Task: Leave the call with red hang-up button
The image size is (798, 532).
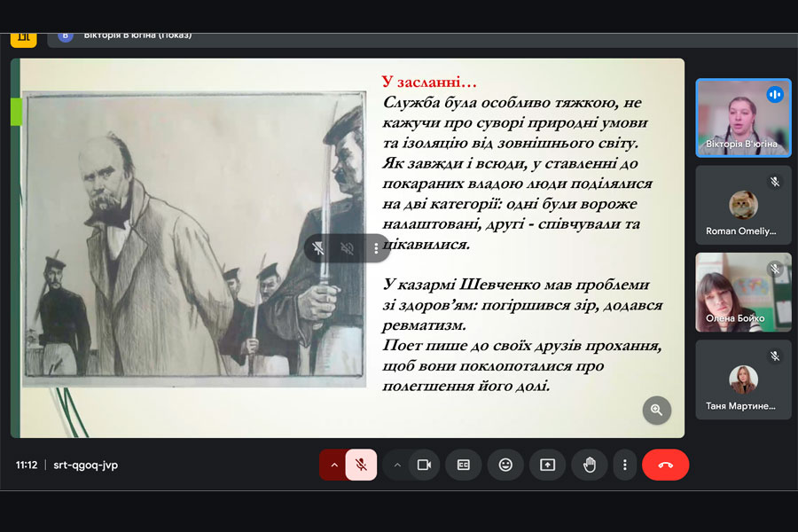Action: [x=665, y=465]
